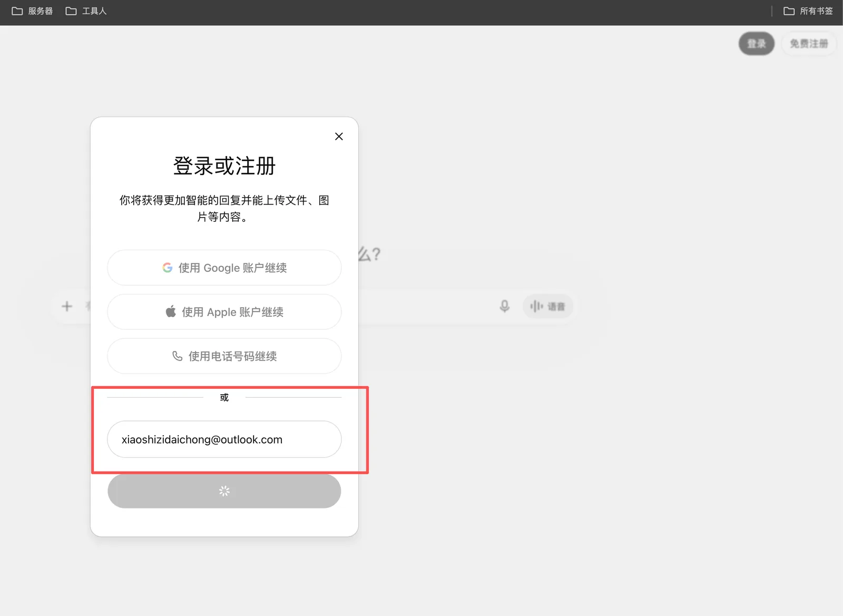Click the 登录 button at top right
Screen dimensions: 843x616
pos(757,44)
